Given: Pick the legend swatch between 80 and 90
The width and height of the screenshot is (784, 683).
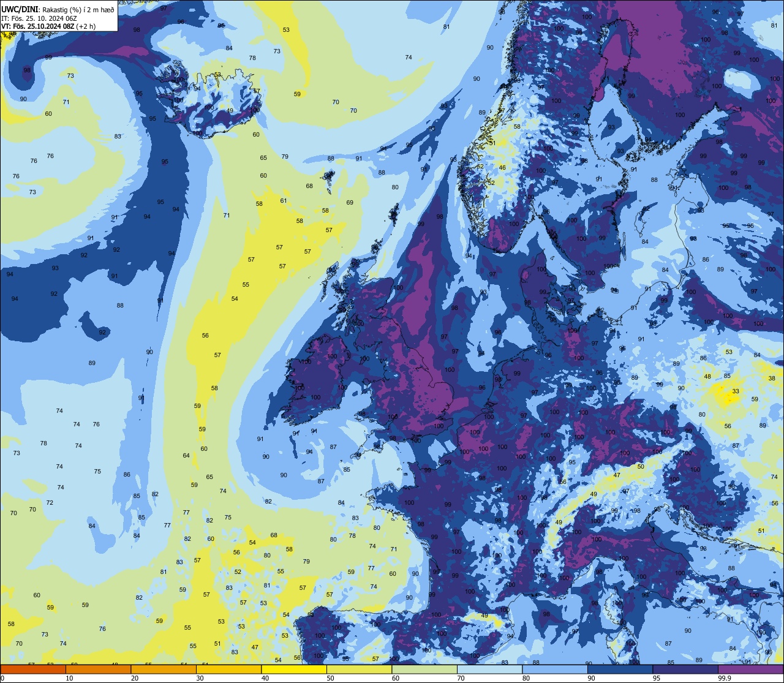Looking at the screenshot, I should (555, 669).
